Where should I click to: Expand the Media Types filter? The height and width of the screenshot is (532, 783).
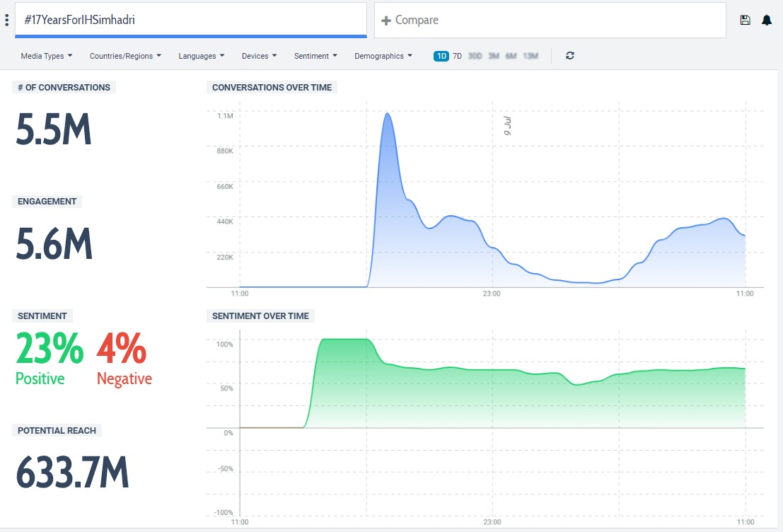(47, 56)
